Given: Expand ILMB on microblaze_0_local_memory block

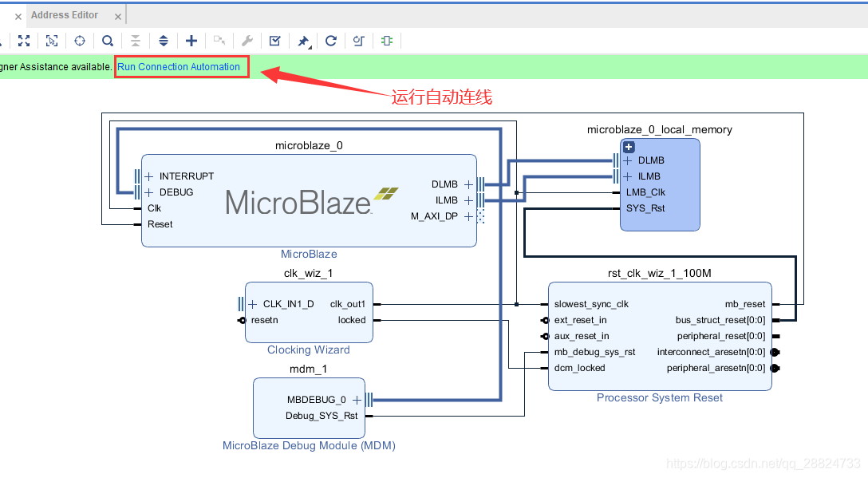Looking at the screenshot, I should [628, 176].
